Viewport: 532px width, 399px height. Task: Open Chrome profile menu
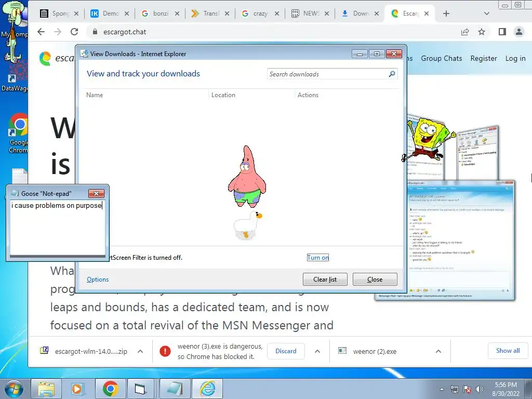point(519,32)
